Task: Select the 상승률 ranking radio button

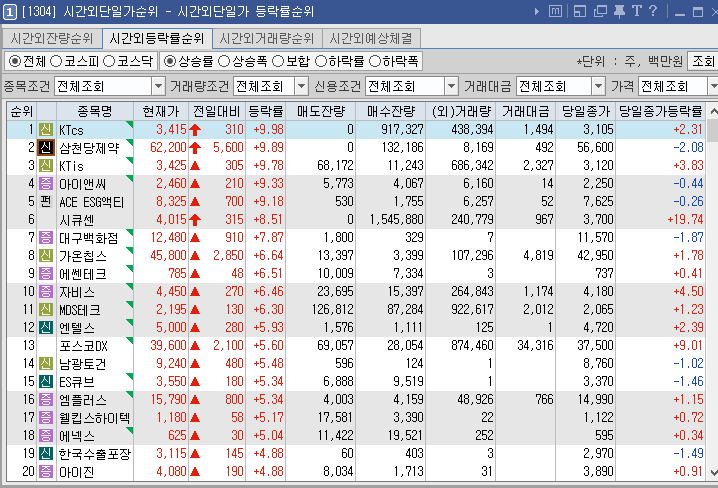Action: coord(170,61)
